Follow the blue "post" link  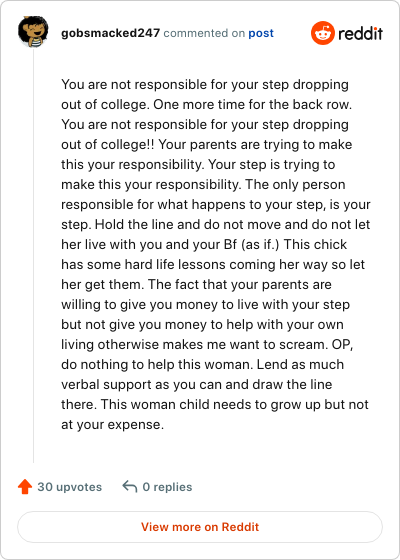click(261, 33)
